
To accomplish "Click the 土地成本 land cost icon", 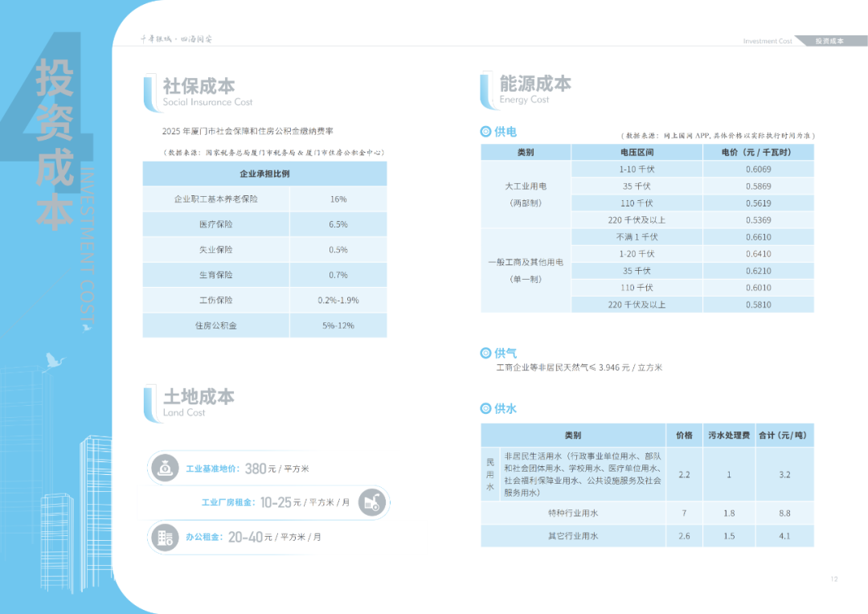I will 147,402.
